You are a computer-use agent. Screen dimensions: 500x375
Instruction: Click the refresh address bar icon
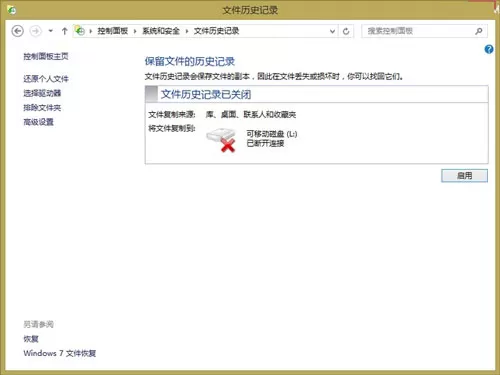click(x=346, y=31)
